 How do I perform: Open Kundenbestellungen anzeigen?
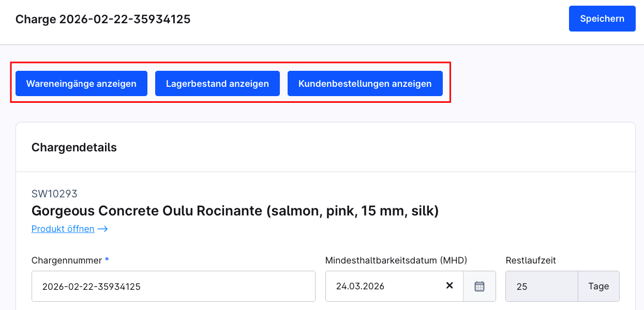click(x=365, y=83)
